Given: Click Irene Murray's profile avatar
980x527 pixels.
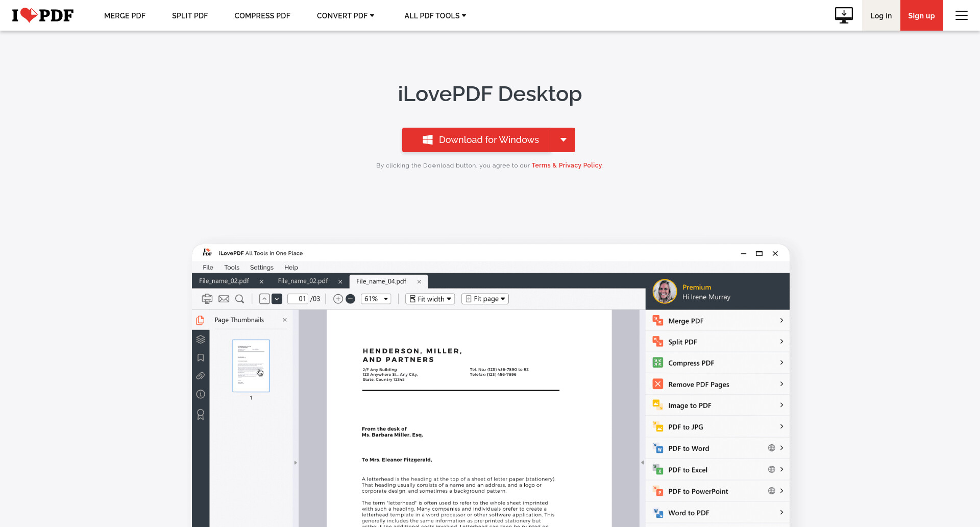Looking at the screenshot, I should (665, 292).
